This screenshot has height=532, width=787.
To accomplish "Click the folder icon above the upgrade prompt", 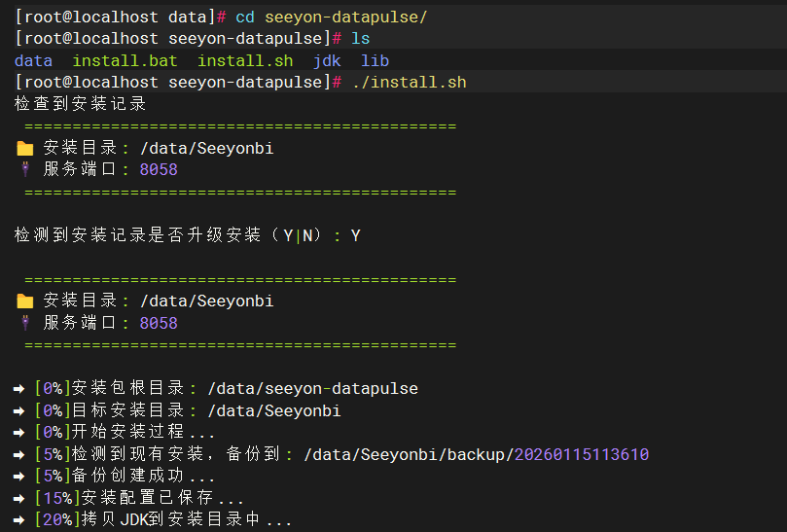I will 24,148.
